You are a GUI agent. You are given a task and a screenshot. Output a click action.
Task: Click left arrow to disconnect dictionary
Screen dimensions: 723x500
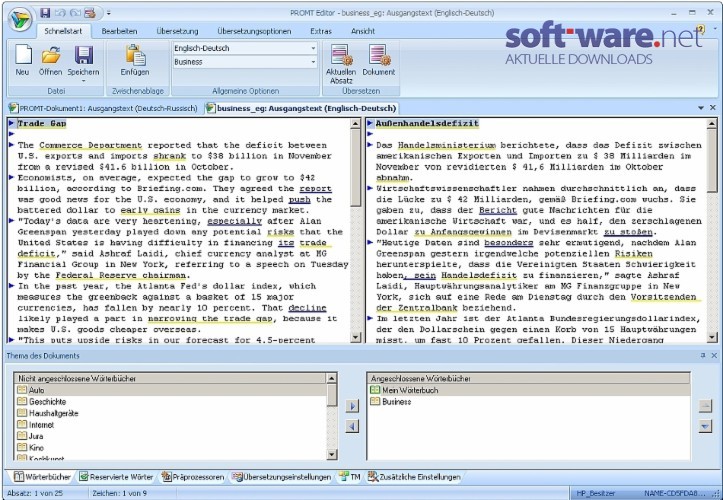(352, 426)
